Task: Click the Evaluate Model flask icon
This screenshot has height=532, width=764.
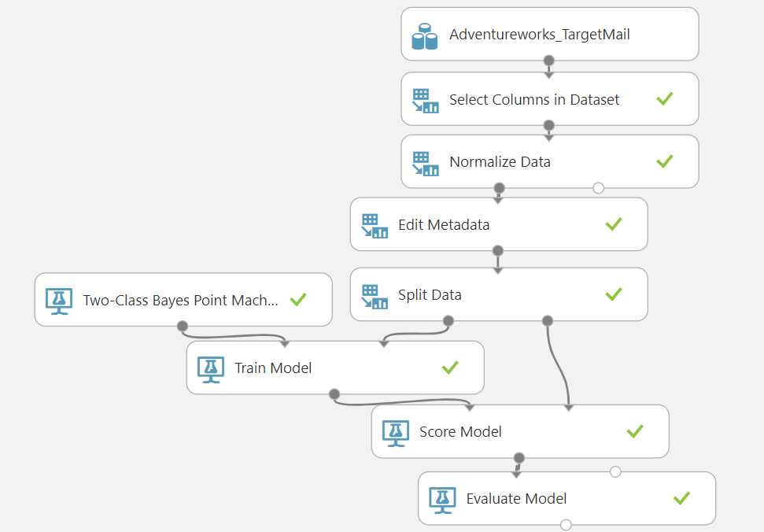Action: tap(441, 499)
